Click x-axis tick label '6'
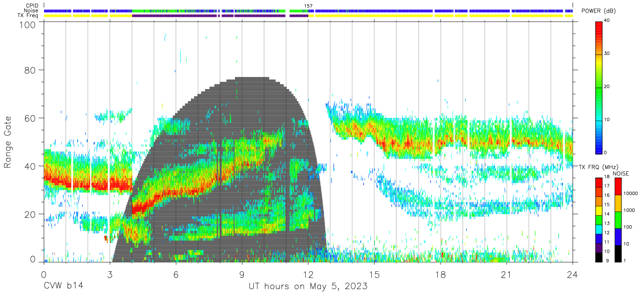The height and width of the screenshot is (297, 644). 176,274
